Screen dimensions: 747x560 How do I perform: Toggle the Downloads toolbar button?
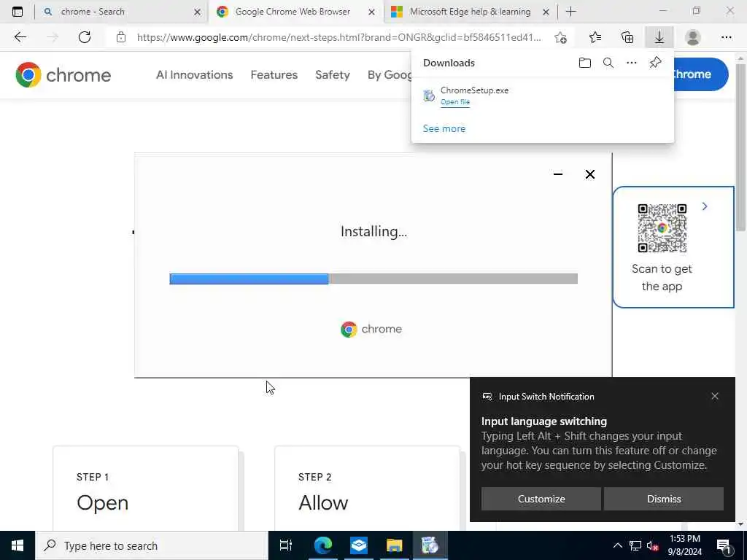[659, 37]
